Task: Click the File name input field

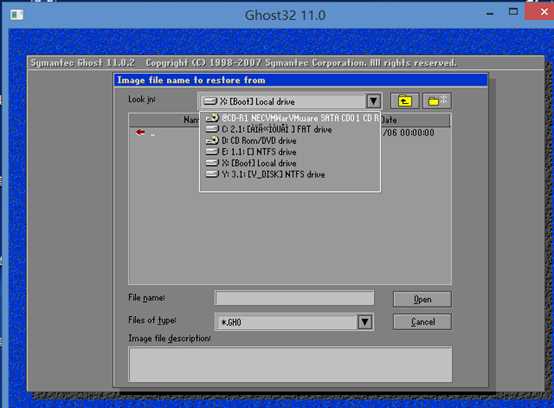Action: click(294, 298)
